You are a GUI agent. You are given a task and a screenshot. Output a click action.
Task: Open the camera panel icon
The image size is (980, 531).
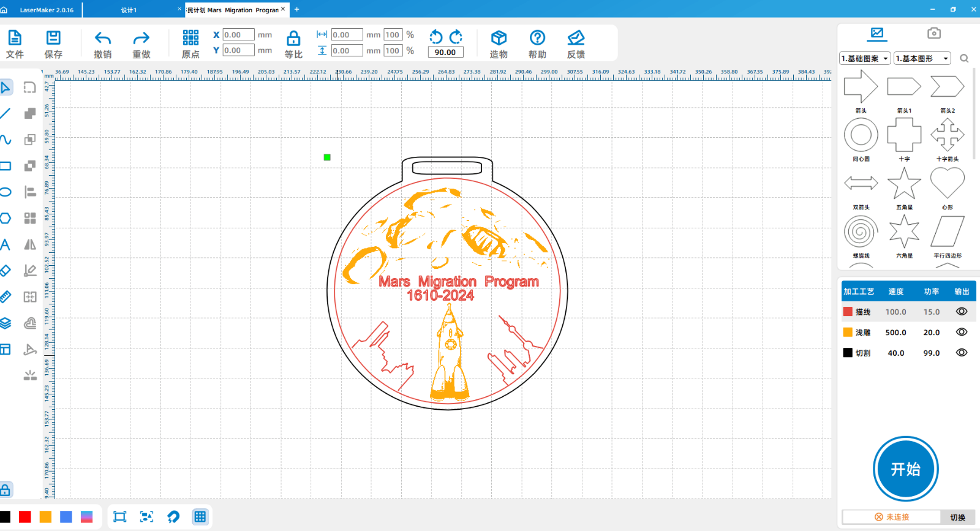[933, 33]
